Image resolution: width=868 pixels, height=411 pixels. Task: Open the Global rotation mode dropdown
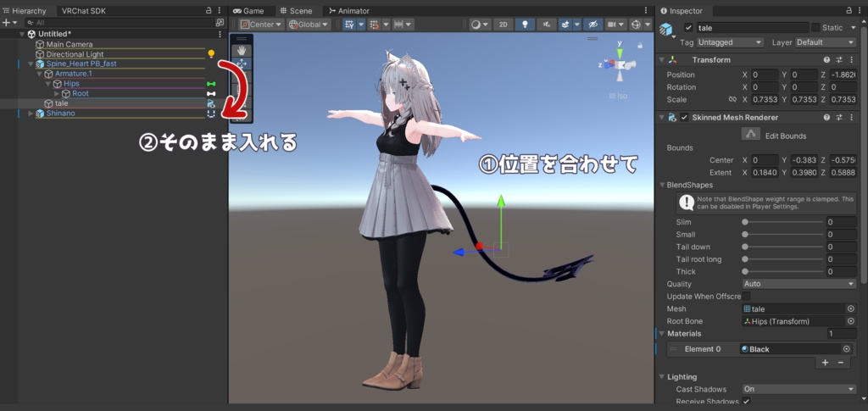pyautogui.click(x=309, y=25)
